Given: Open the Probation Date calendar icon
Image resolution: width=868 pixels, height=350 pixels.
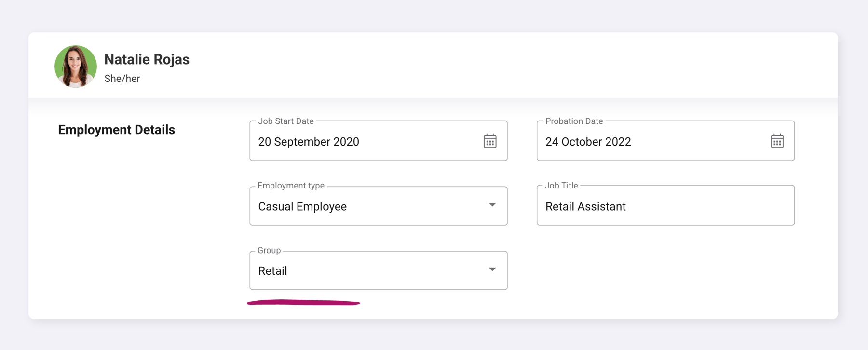Looking at the screenshot, I should click(x=777, y=141).
